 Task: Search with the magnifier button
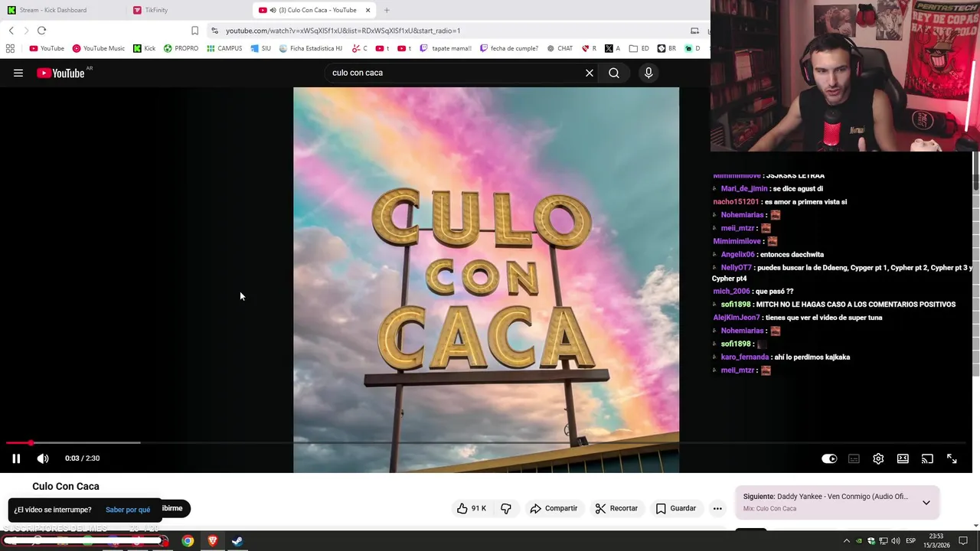pos(614,73)
